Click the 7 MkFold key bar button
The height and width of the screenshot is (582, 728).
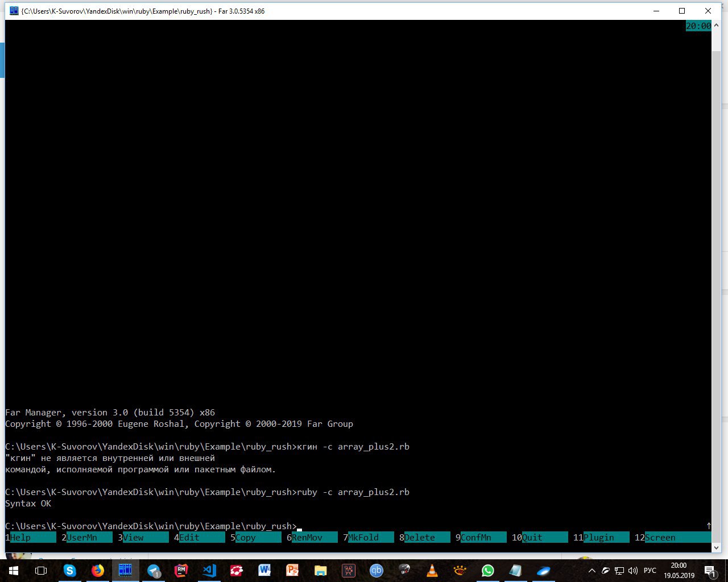369,538
